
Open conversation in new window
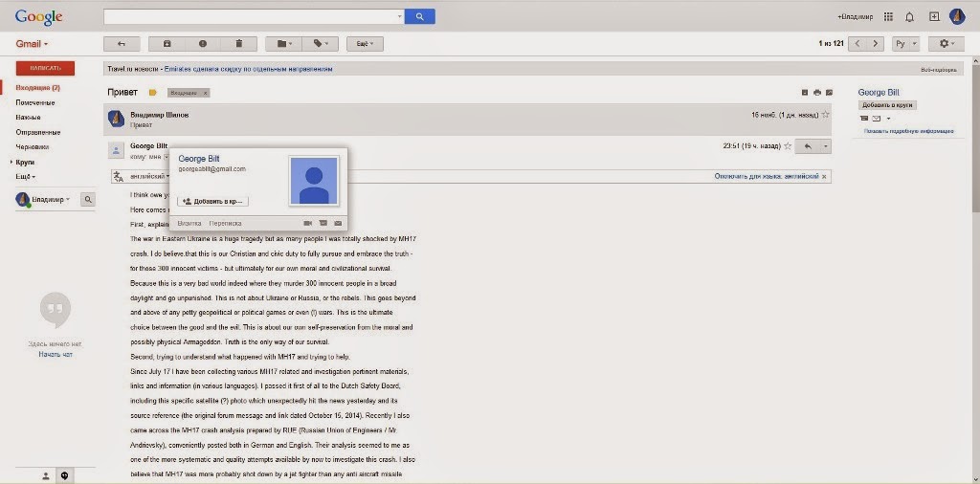coord(829,93)
